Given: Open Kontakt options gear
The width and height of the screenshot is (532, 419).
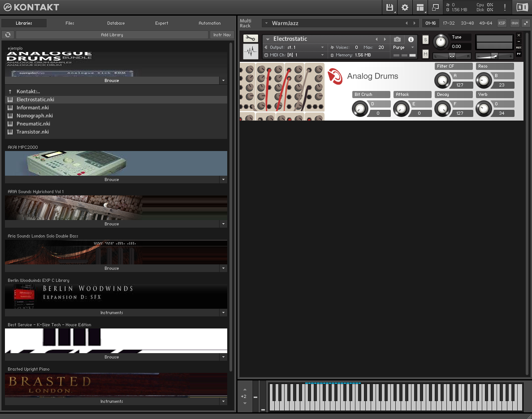Looking at the screenshot, I should click(x=405, y=7).
